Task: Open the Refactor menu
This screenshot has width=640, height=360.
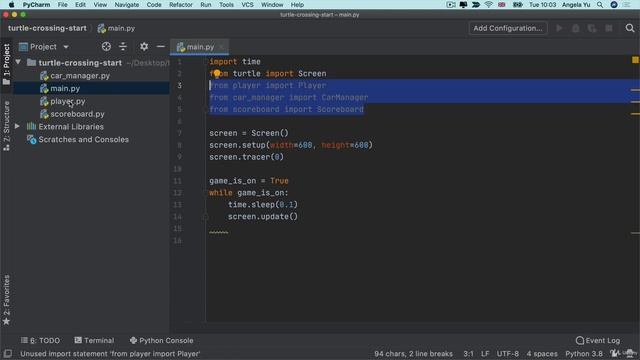Action: (x=181, y=5)
